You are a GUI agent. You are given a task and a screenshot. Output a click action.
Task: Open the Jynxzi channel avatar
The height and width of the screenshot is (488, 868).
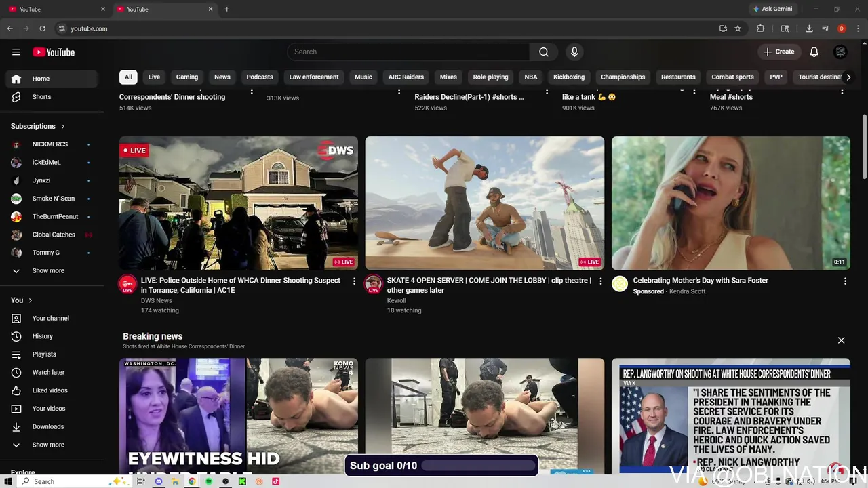[16, 180]
